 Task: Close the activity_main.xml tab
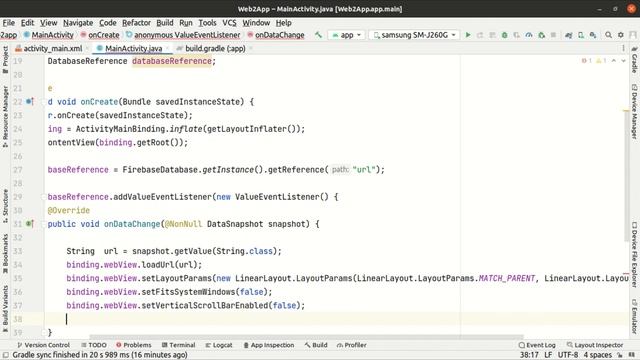87,48
